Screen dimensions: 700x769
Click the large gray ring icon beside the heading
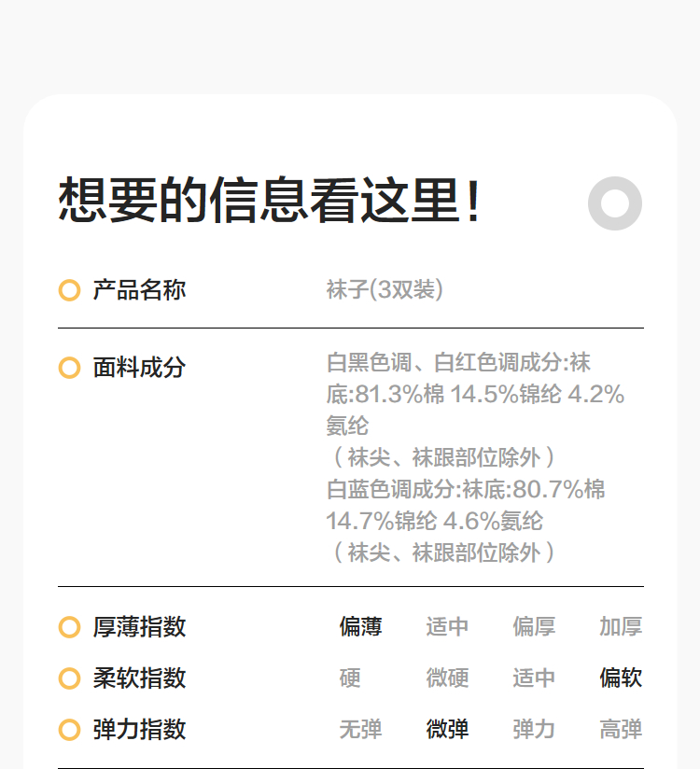pyautogui.click(x=615, y=203)
